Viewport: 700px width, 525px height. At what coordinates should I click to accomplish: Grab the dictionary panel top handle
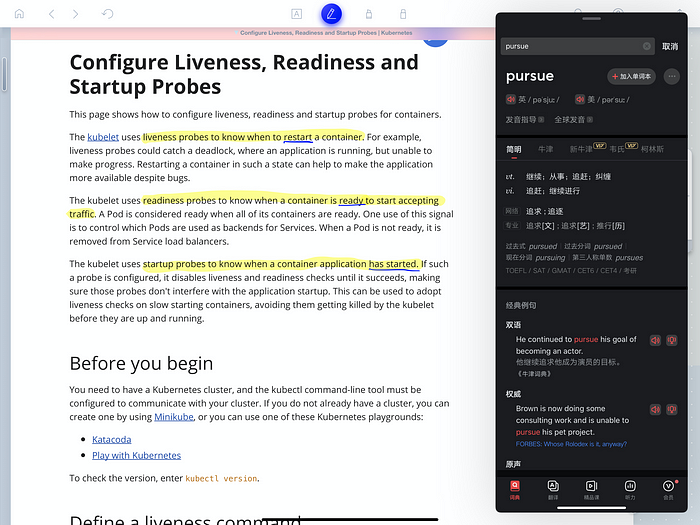592,19
